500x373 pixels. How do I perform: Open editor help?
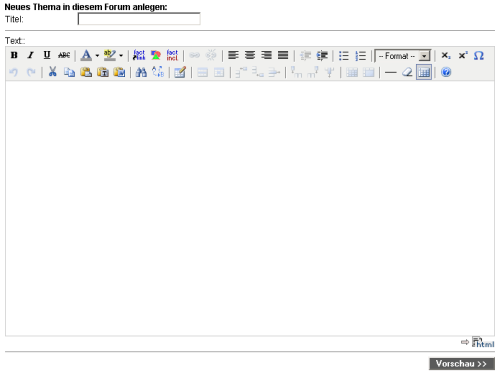(x=446, y=72)
